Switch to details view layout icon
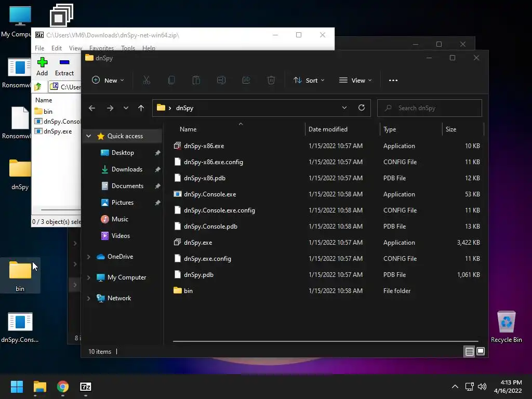Screen dimensions: 532x399 coord(469,352)
